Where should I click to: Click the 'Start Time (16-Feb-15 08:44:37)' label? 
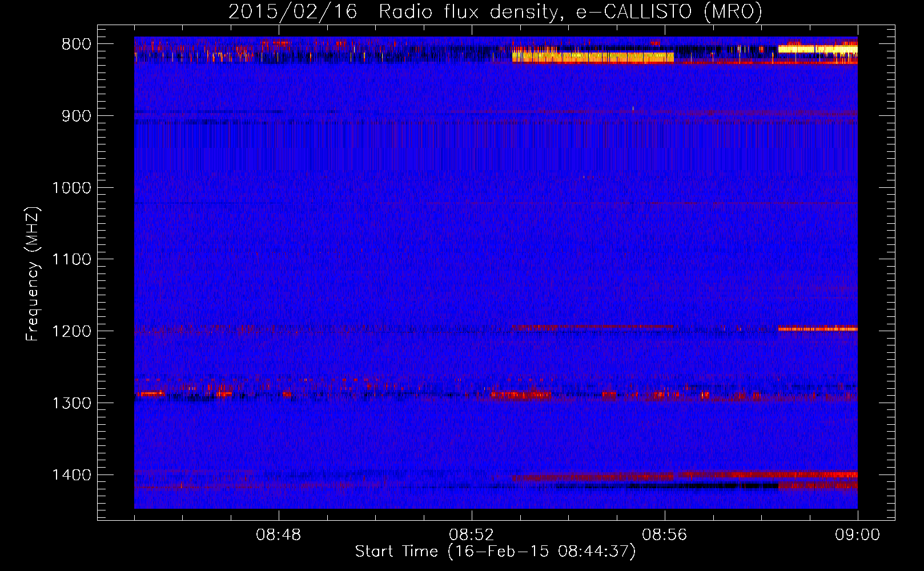[x=495, y=552]
